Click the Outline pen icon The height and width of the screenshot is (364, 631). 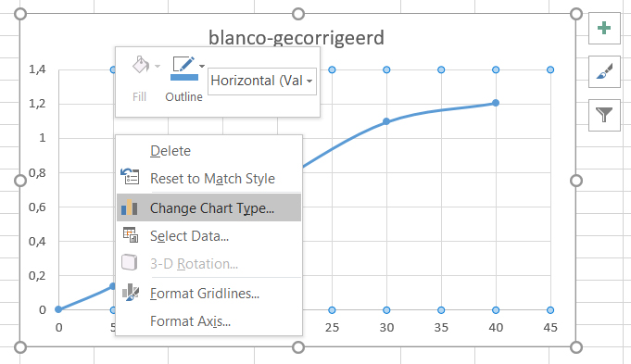click(183, 64)
